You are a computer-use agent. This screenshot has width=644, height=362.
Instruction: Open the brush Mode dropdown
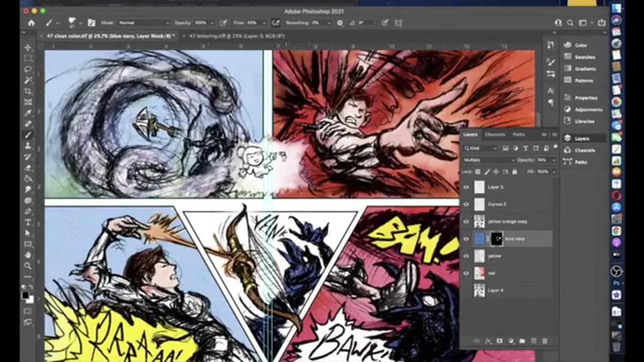point(143,23)
